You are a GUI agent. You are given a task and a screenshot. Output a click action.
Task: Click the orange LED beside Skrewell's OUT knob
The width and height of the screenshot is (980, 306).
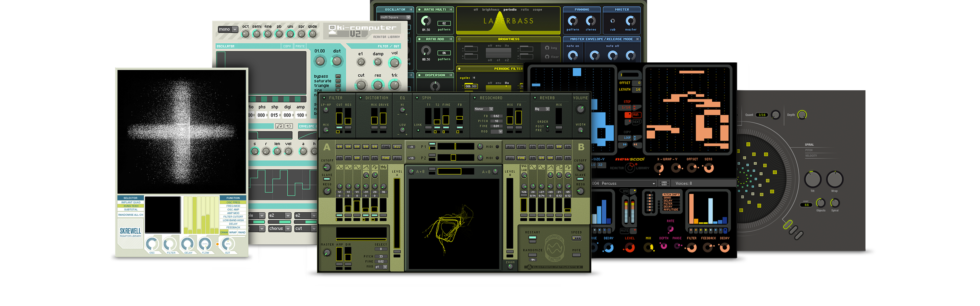click(x=217, y=244)
